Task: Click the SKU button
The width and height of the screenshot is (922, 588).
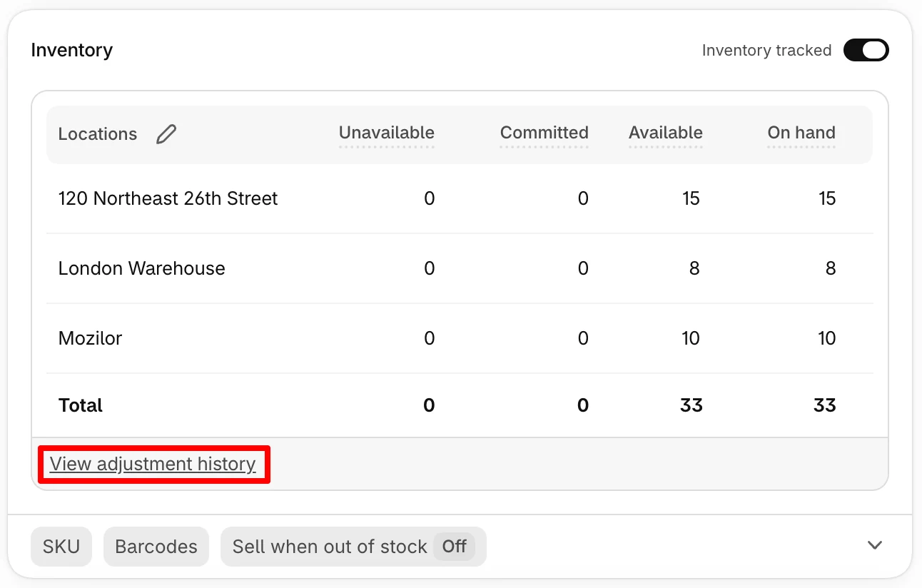Action: [x=61, y=547]
